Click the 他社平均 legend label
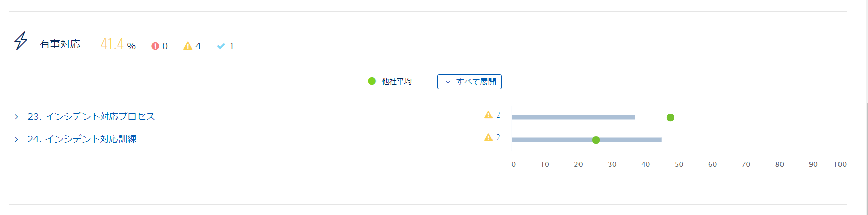This screenshot has width=868, height=215. 396,81
